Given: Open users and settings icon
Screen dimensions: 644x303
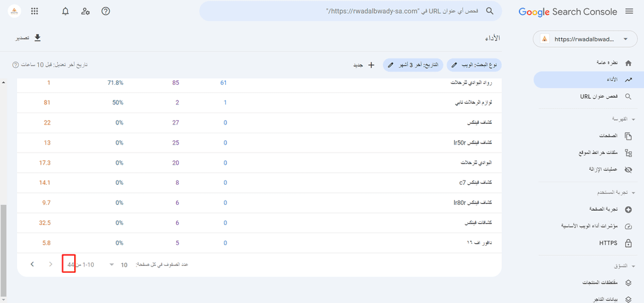Looking at the screenshot, I should [86, 11].
